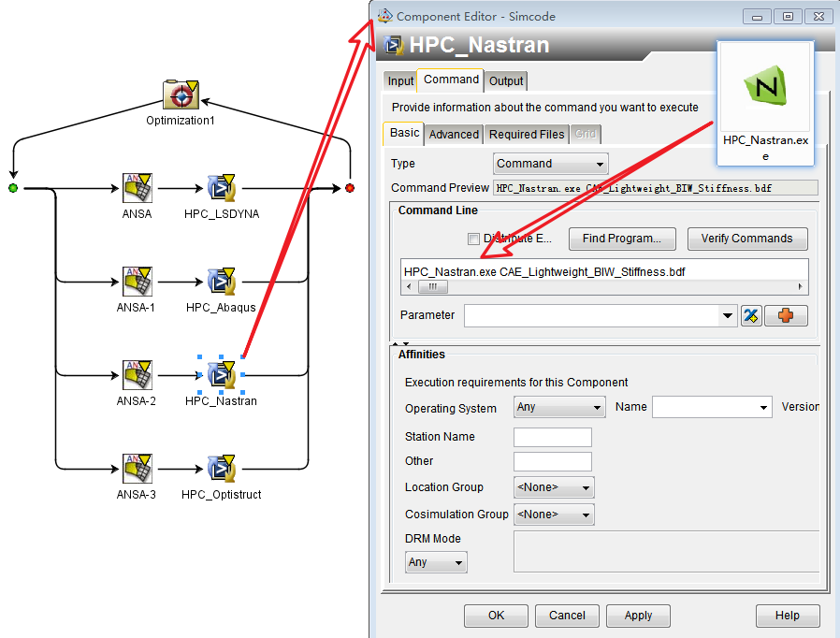Click the command line scroll right arrow
The width and height of the screenshot is (840, 638).
point(801,287)
